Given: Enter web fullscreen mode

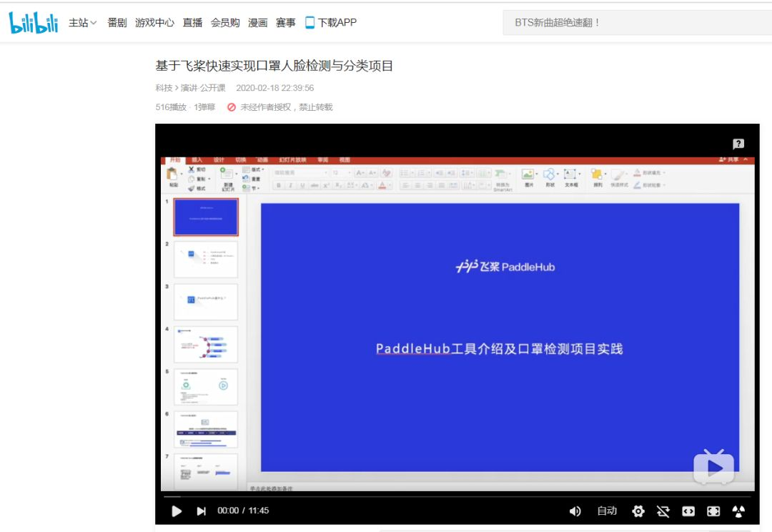Looking at the screenshot, I should 713,511.
